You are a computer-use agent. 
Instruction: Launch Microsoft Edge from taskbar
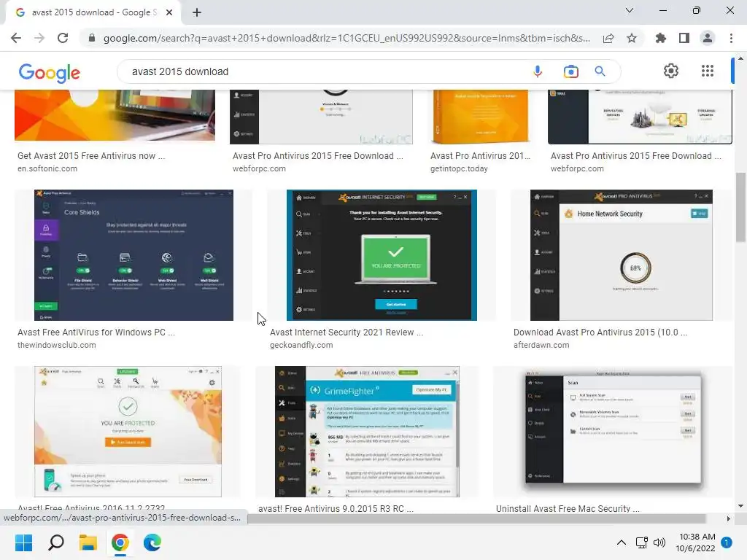pyautogui.click(x=152, y=542)
